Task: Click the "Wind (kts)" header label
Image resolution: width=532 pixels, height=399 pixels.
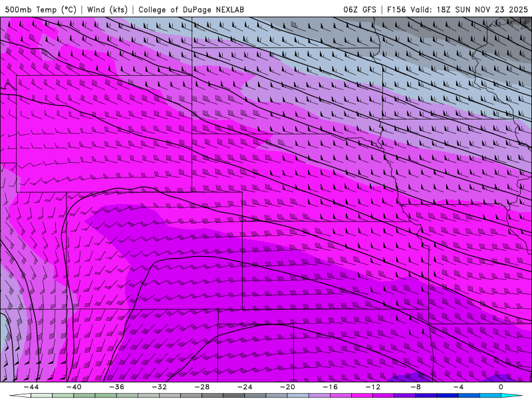Action: 107,9
